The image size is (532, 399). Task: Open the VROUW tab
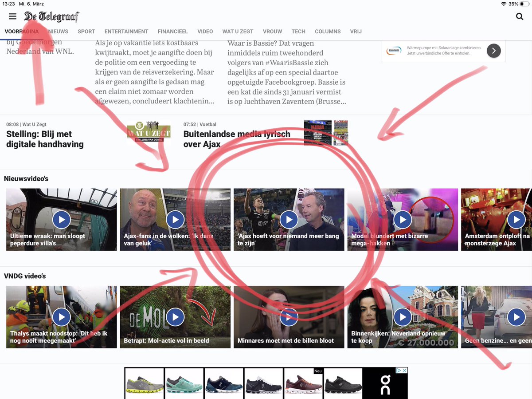pos(273,32)
